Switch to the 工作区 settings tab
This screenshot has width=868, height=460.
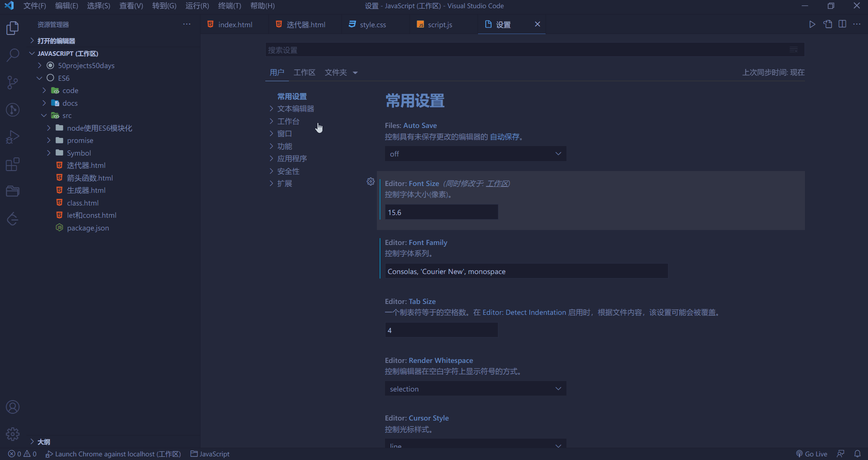click(304, 73)
